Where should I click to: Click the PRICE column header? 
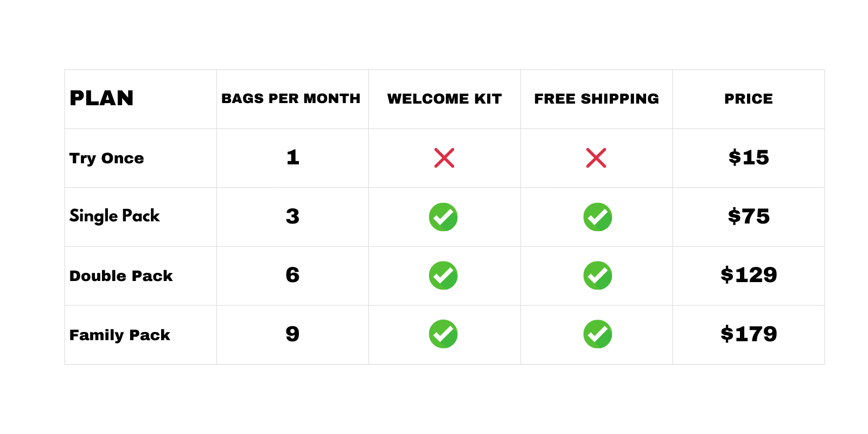[748, 99]
